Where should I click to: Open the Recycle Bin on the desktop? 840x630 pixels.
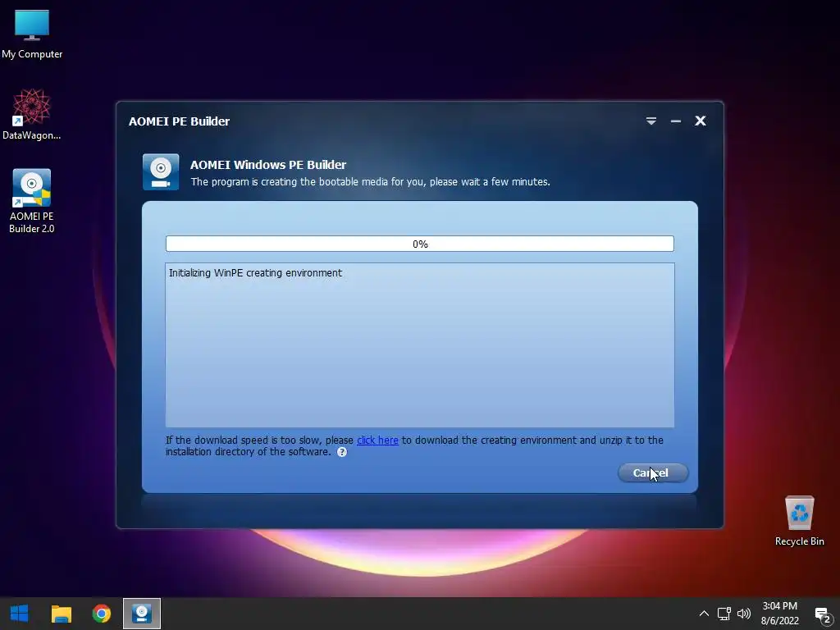point(799,521)
